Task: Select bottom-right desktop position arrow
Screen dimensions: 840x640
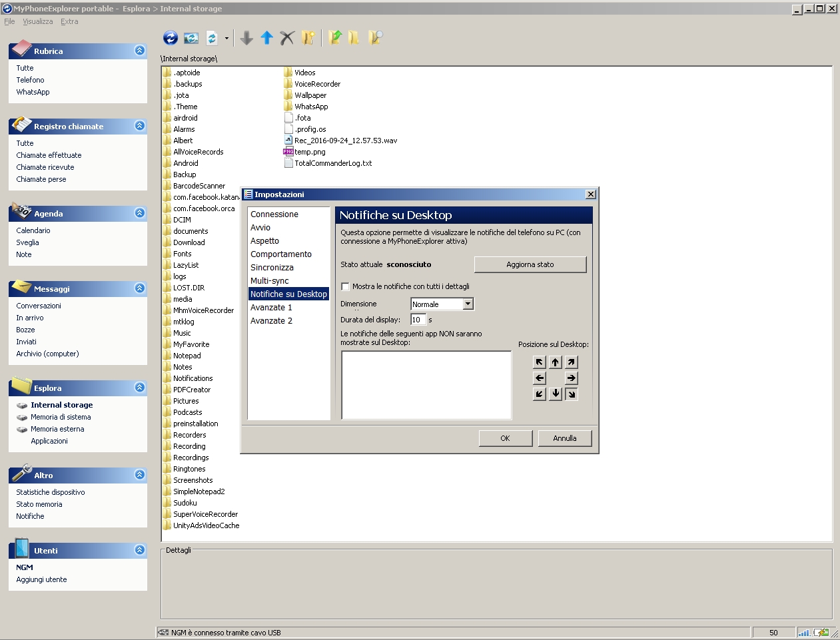Action: [572, 394]
